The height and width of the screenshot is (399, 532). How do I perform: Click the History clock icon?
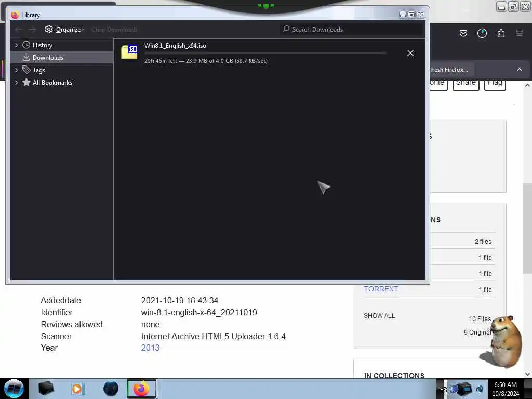pos(26,45)
